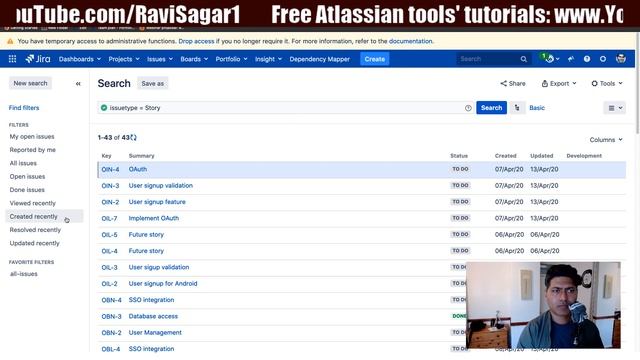Select Reported by me filter
Viewport: 640px width, 360px height.
[33, 150]
